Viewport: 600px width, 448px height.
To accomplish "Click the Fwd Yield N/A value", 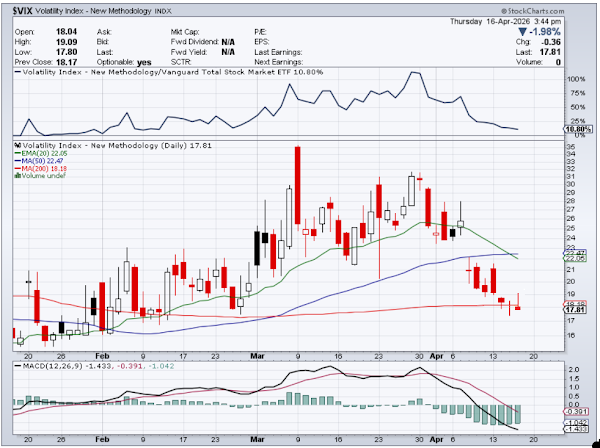I will 228,52.
